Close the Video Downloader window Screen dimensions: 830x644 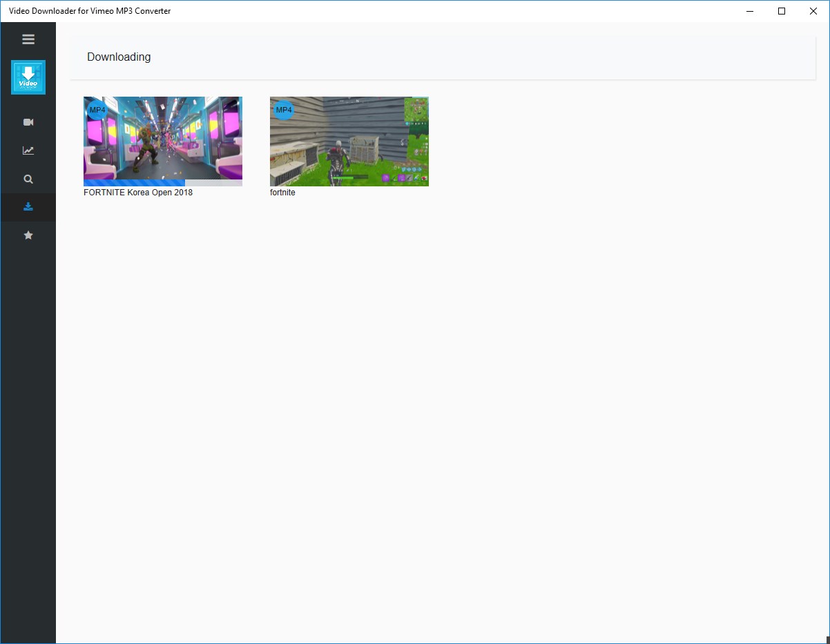point(813,11)
